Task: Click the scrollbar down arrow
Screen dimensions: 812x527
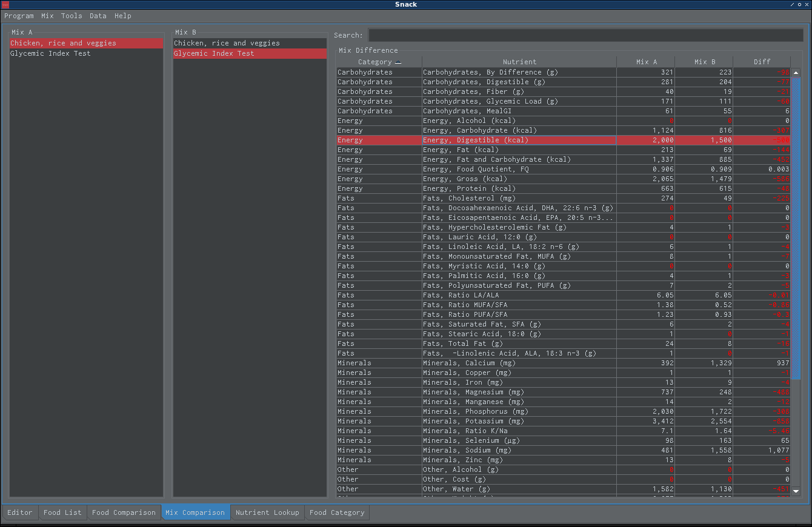Action: click(x=796, y=492)
